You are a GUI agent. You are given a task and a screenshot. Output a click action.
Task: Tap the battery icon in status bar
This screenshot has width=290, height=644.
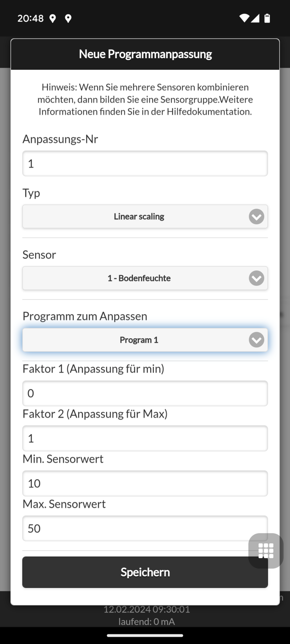pos(267,18)
